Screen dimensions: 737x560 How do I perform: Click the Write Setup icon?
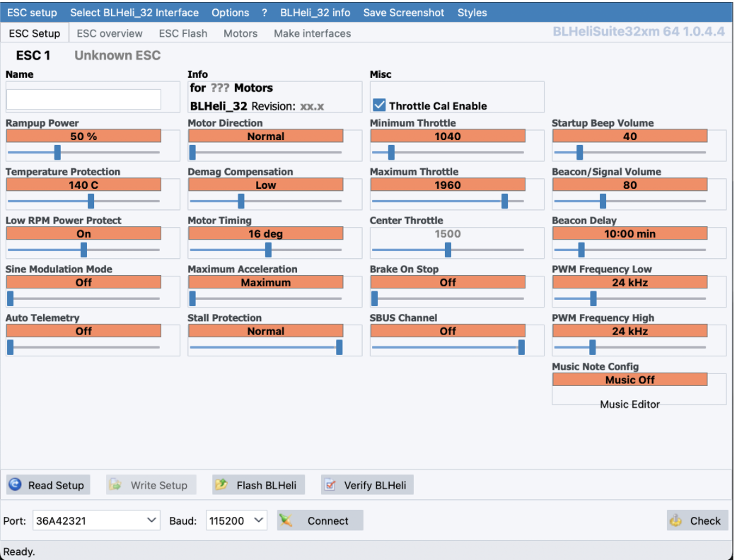[115, 485]
